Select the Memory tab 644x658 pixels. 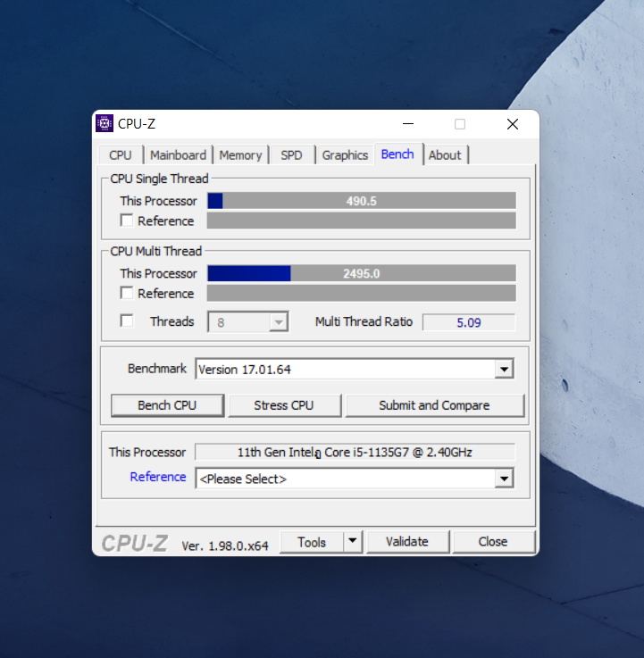point(240,155)
